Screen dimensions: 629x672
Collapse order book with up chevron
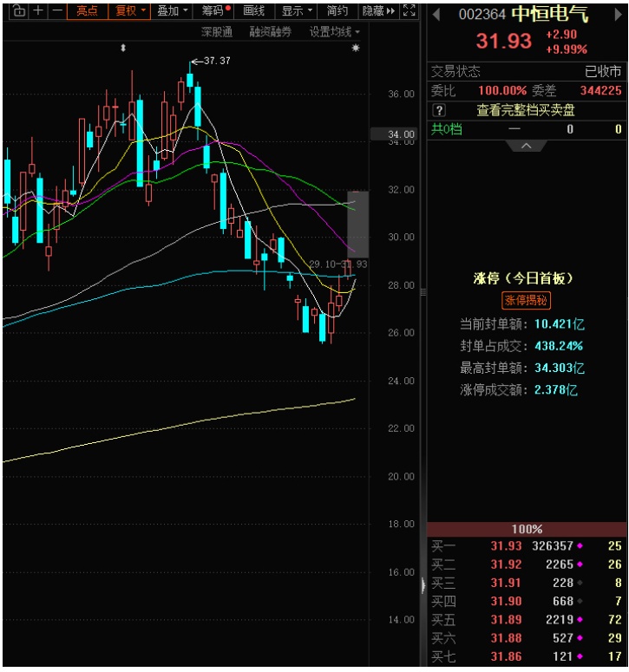point(527,146)
